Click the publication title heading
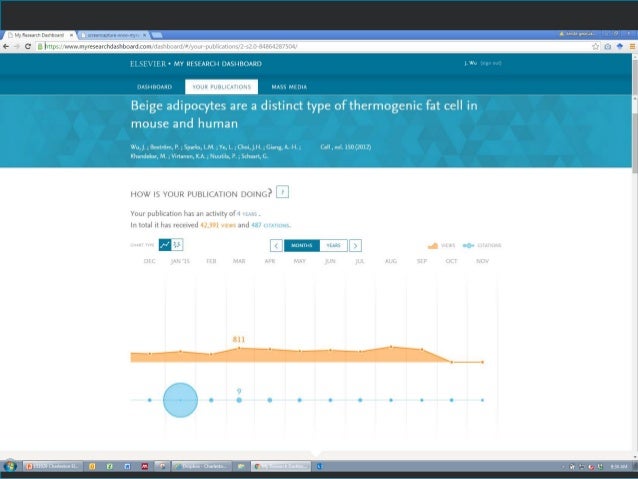The height and width of the screenshot is (479, 638). [304, 114]
